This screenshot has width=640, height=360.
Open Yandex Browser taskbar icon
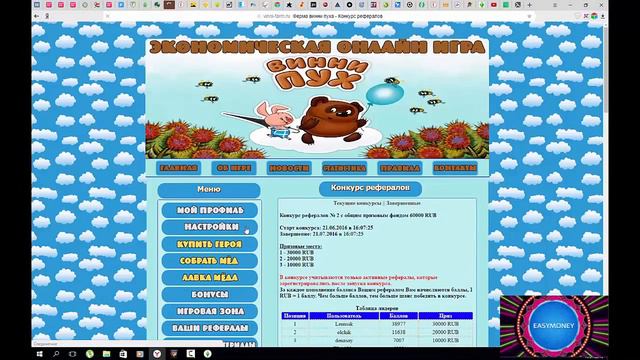[x=157, y=354]
